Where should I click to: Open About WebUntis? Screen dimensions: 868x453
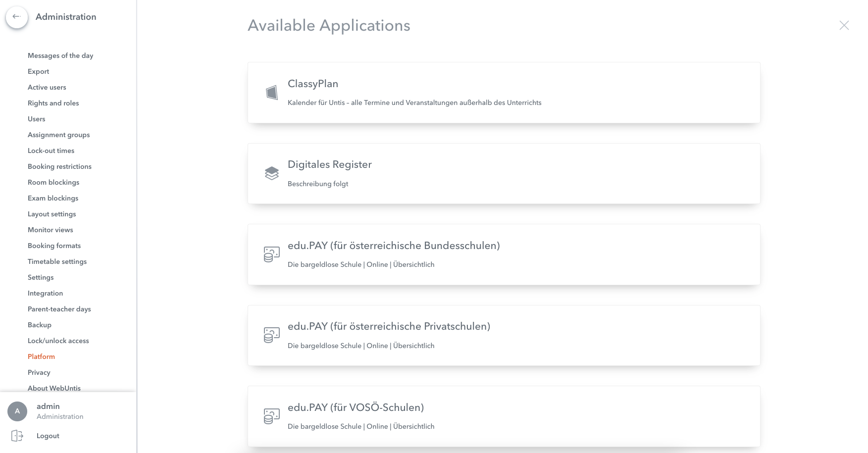coord(54,388)
